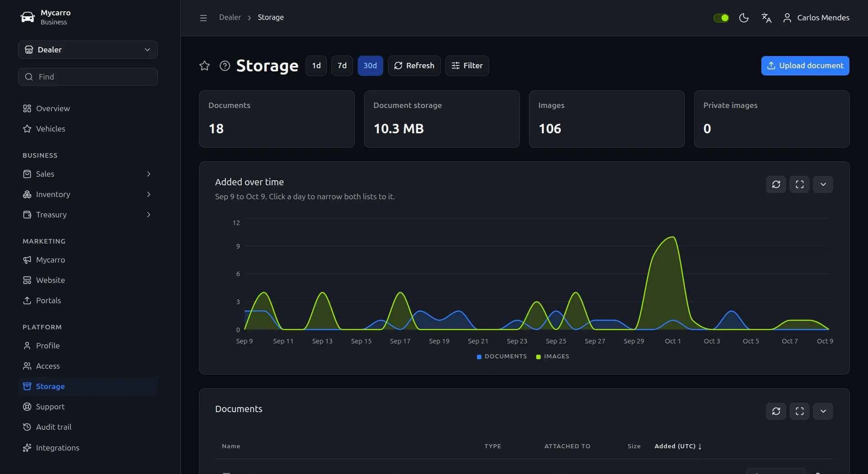The height and width of the screenshot is (474, 868).
Task: Open Mycarro marketing page in sidebar
Action: (x=88, y=260)
